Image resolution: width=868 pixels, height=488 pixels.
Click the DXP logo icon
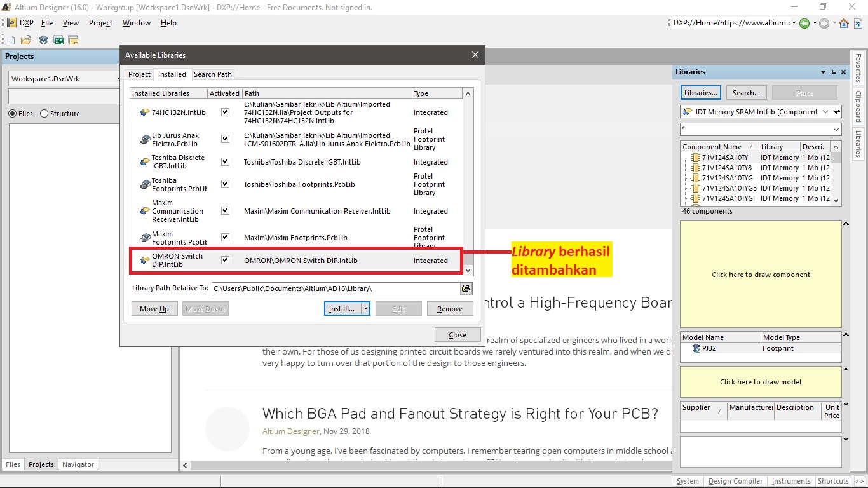[11, 23]
